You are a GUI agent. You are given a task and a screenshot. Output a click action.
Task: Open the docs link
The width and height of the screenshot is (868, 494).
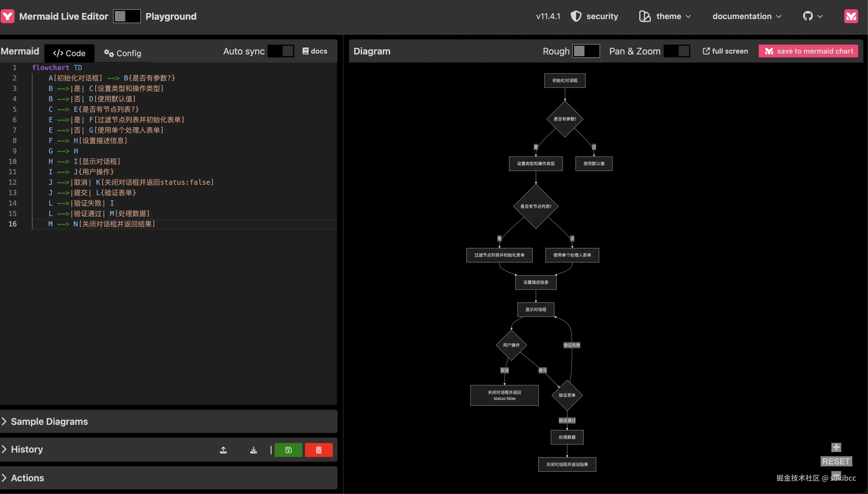click(315, 51)
